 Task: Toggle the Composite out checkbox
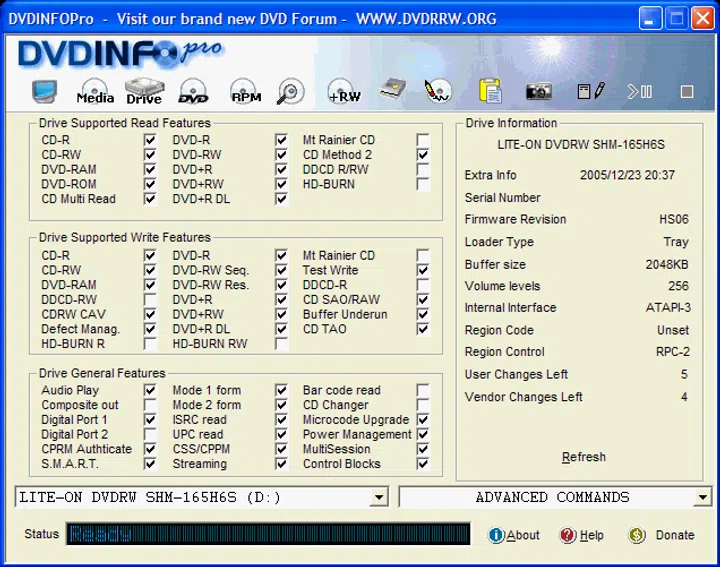point(150,404)
